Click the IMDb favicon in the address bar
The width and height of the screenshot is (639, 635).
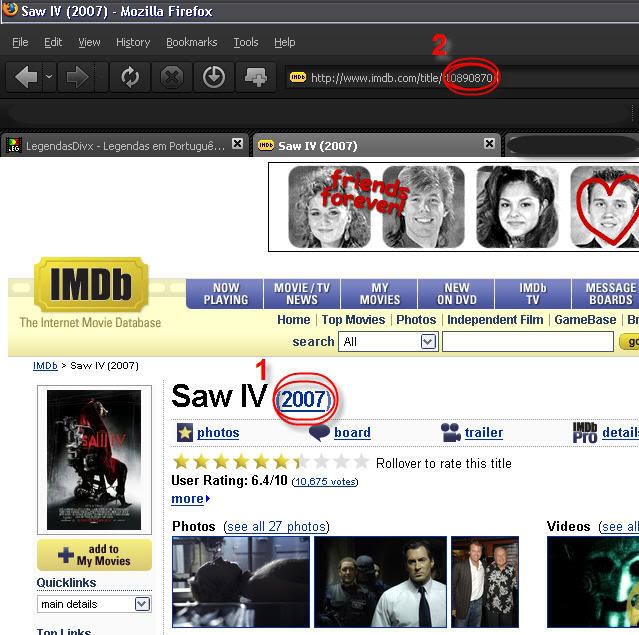pyautogui.click(x=298, y=77)
